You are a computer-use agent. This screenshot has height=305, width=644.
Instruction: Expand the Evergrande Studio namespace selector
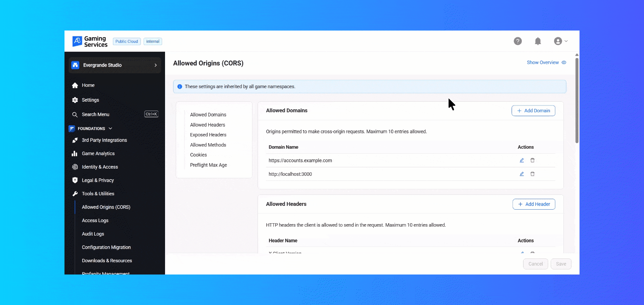pos(115,65)
